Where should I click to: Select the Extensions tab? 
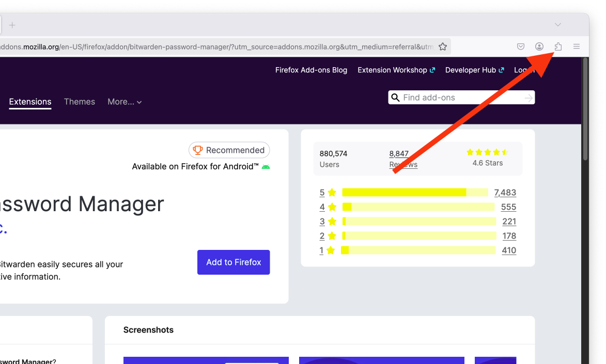pos(30,102)
